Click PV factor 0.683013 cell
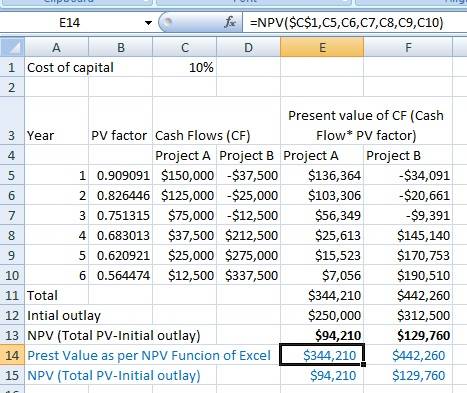Image resolution: width=467 pixels, height=393 pixels. (x=121, y=235)
